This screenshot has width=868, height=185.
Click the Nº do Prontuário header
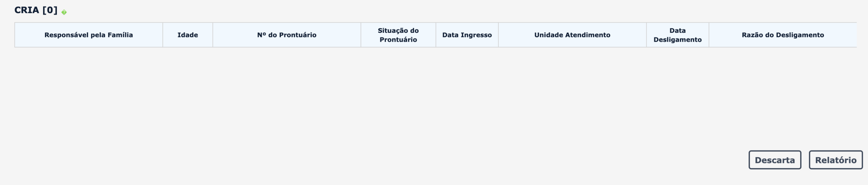[x=287, y=35]
